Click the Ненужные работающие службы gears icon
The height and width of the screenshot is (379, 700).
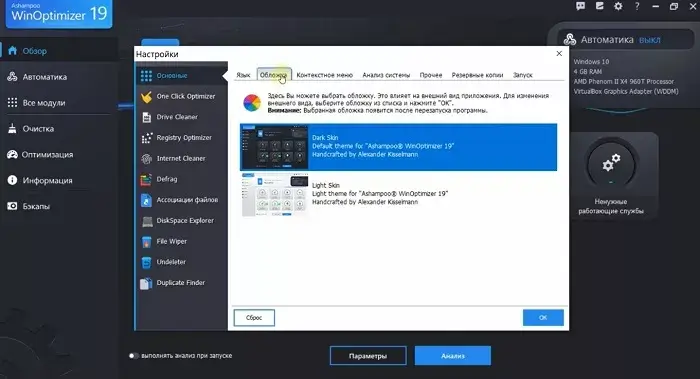(x=611, y=162)
